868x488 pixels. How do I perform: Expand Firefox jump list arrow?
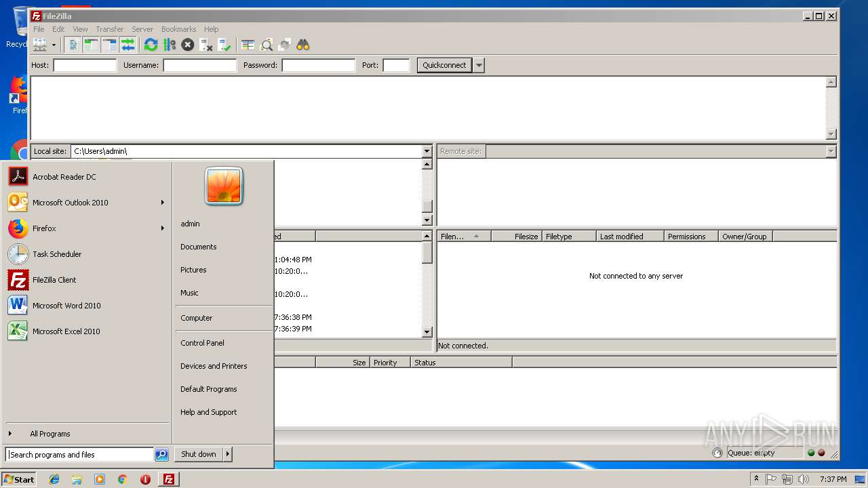point(163,228)
